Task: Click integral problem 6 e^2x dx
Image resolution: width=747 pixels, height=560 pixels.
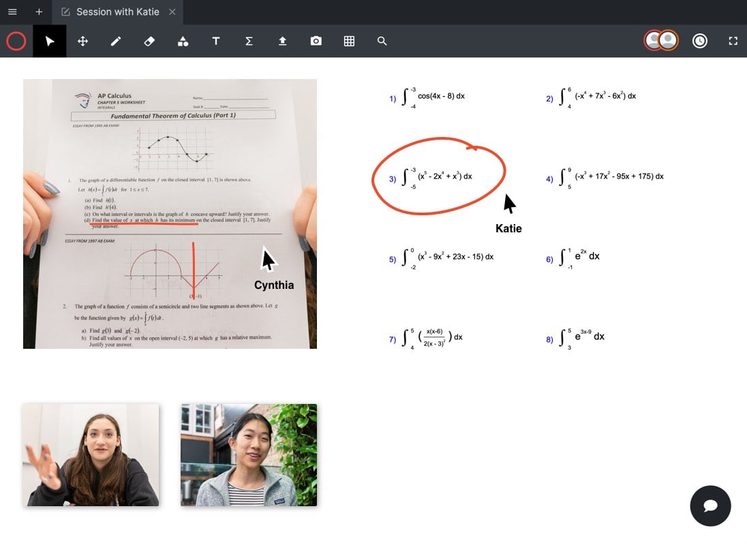Action: click(x=573, y=259)
